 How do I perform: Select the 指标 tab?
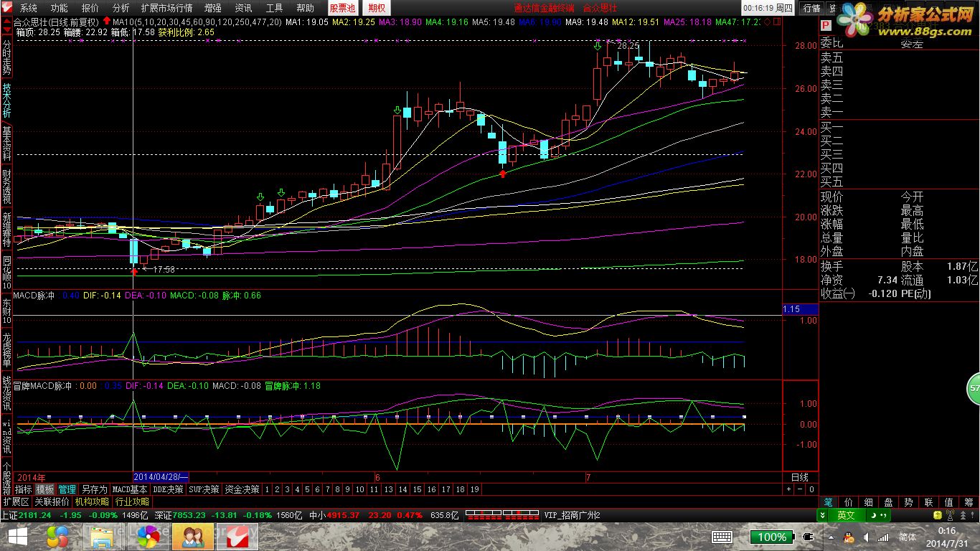point(24,489)
